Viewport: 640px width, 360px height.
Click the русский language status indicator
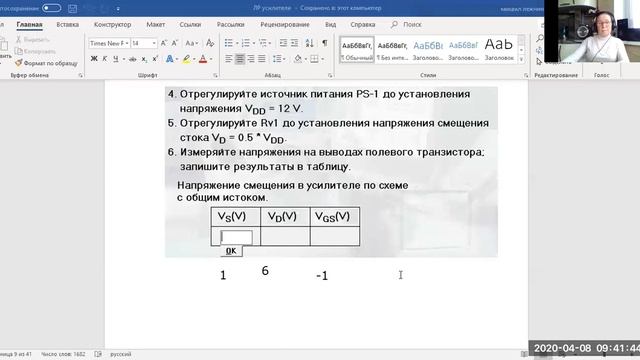pyautogui.click(x=120, y=354)
